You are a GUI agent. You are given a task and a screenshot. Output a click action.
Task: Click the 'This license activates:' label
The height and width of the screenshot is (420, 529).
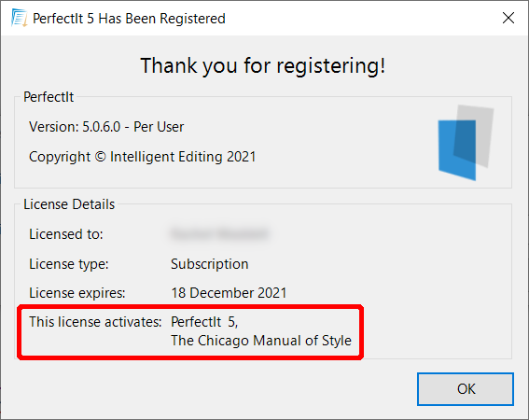pyautogui.click(x=95, y=322)
